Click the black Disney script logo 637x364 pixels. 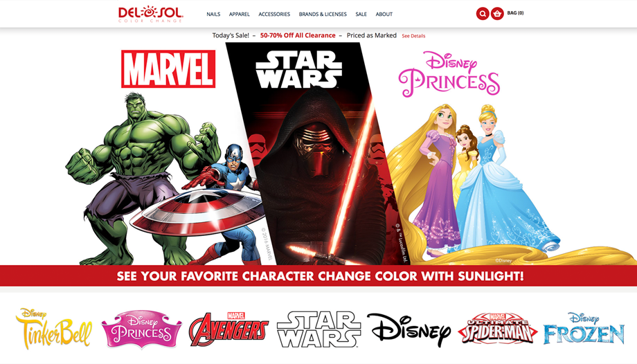point(409,330)
